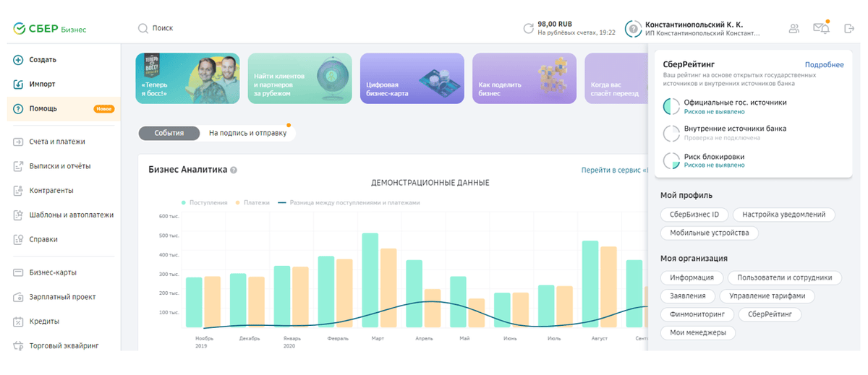This screenshot has width=868, height=375.
Task: Click the Шаблоны и автоплатежи icon
Action: pyautogui.click(x=18, y=215)
